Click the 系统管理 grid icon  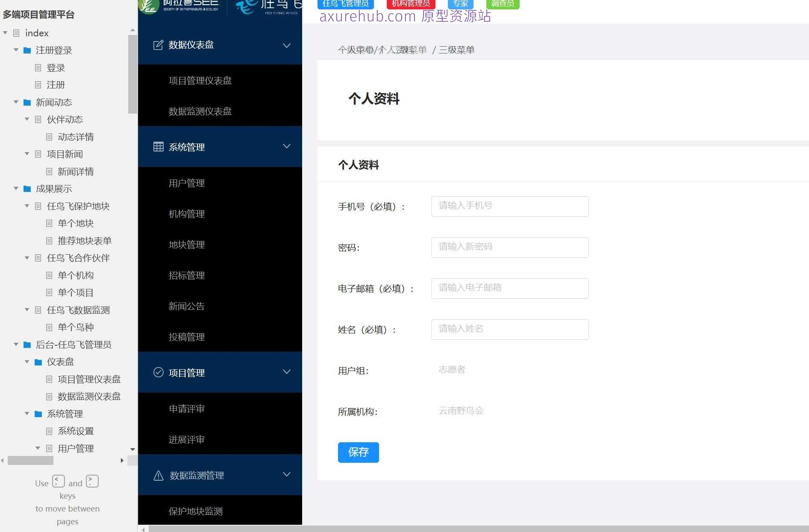(158, 147)
